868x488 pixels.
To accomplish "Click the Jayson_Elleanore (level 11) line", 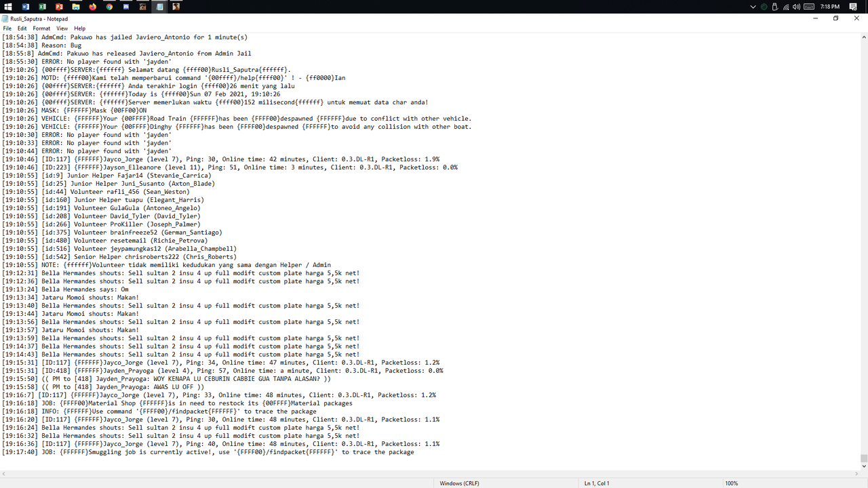I will [x=230, y=167].
